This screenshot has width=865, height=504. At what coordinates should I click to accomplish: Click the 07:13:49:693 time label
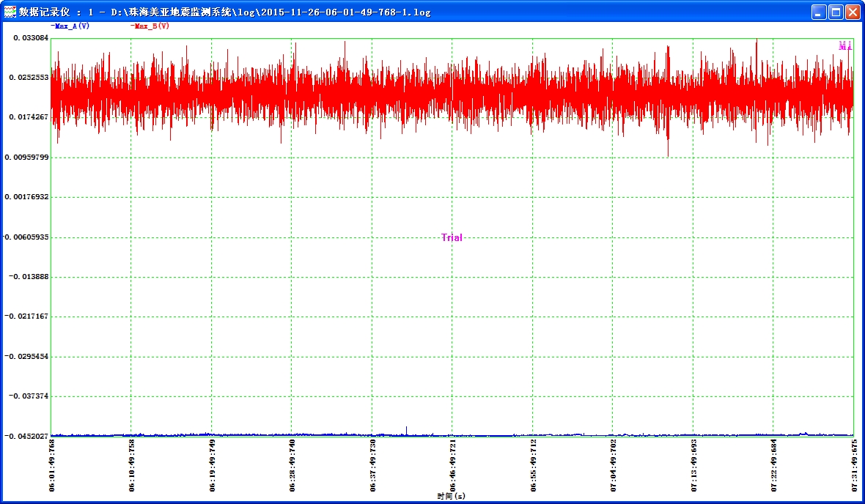(x=693, y=465)
